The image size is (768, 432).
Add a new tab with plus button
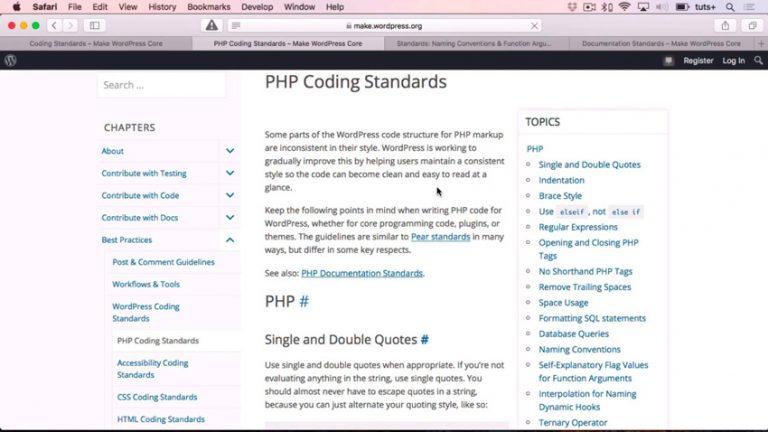tap(761, 44)
